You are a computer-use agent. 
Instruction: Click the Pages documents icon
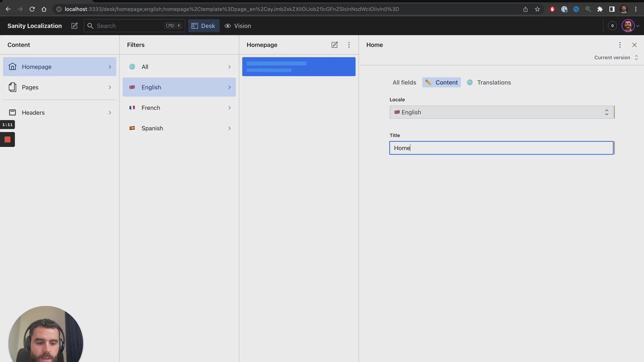click(x=13, y=87)
